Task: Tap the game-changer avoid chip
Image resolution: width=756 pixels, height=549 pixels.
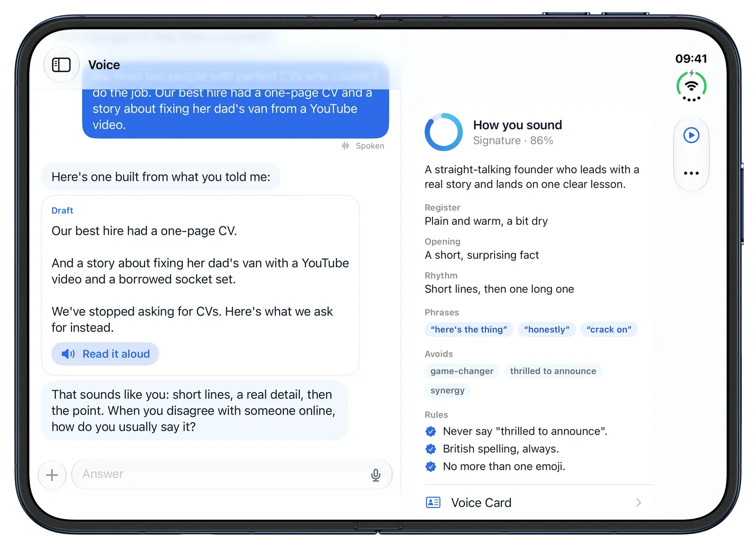Action: coord(462,371)
